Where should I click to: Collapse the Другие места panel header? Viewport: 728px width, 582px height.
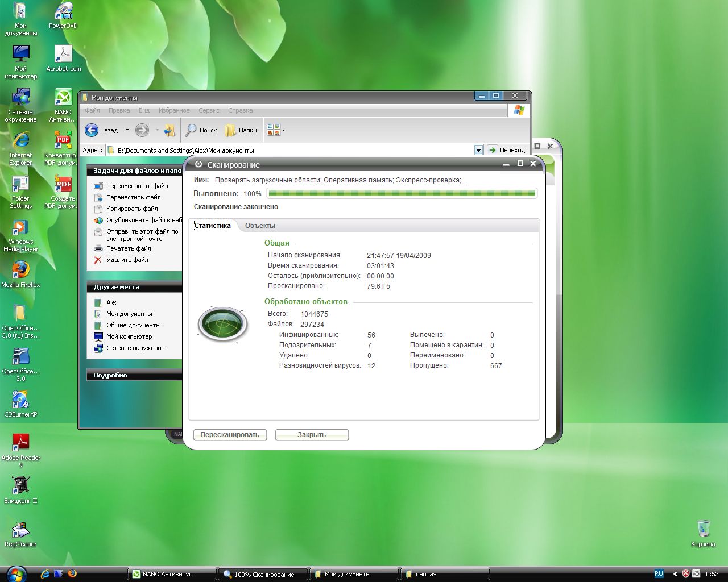click(134, 287)
